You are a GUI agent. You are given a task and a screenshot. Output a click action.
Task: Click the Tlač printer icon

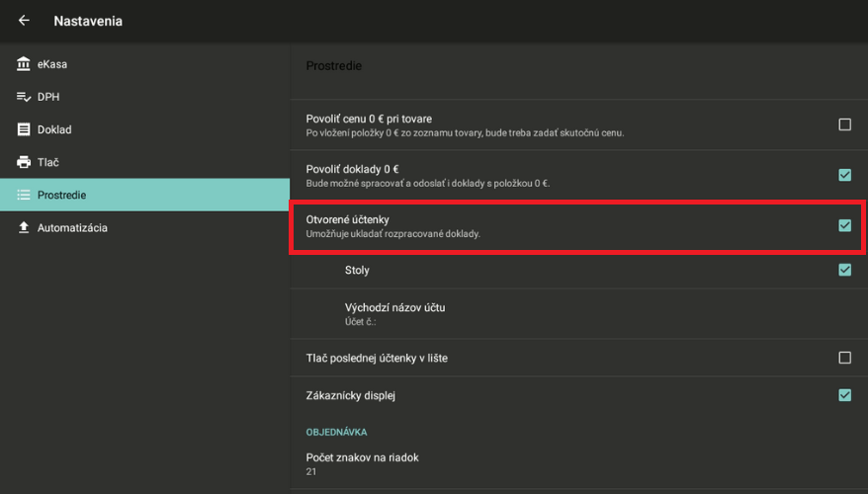(x=24, y=162)
